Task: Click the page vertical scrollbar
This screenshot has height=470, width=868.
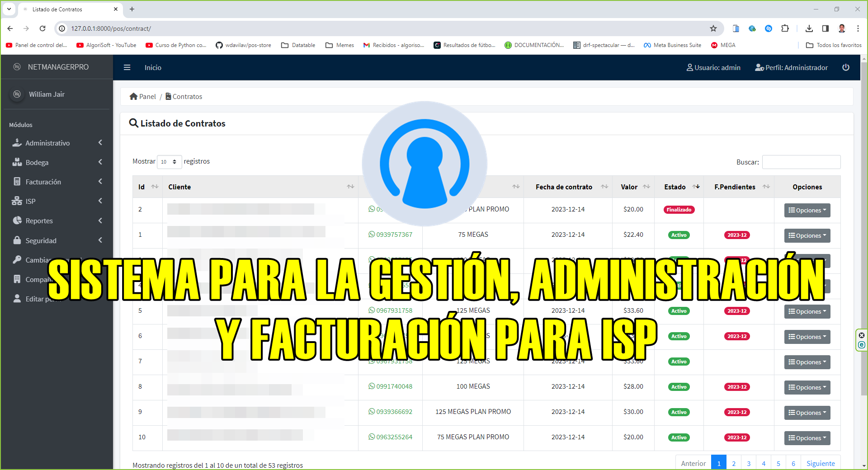Action: click(864, 226)
